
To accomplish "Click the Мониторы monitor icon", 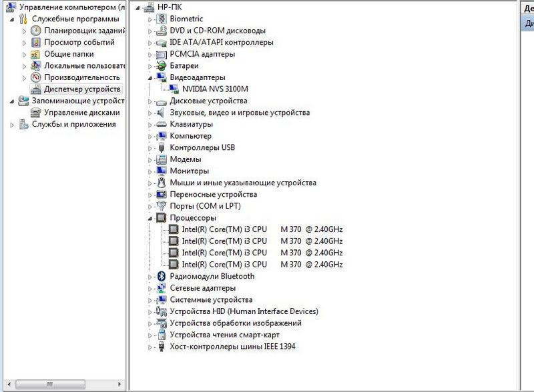I will (x=161, y=171).
